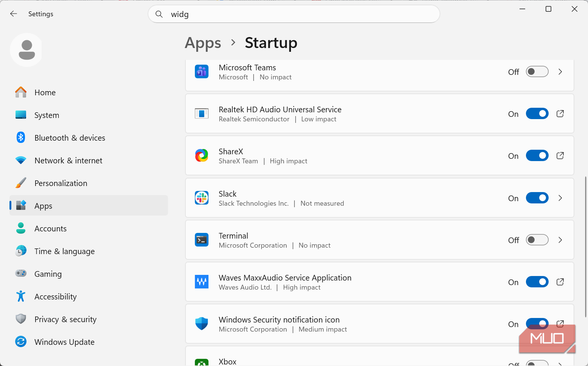Click Apps breadcrumb link
Image resolution: width=588 pixels, height=366 pixels.
point(203,43)
